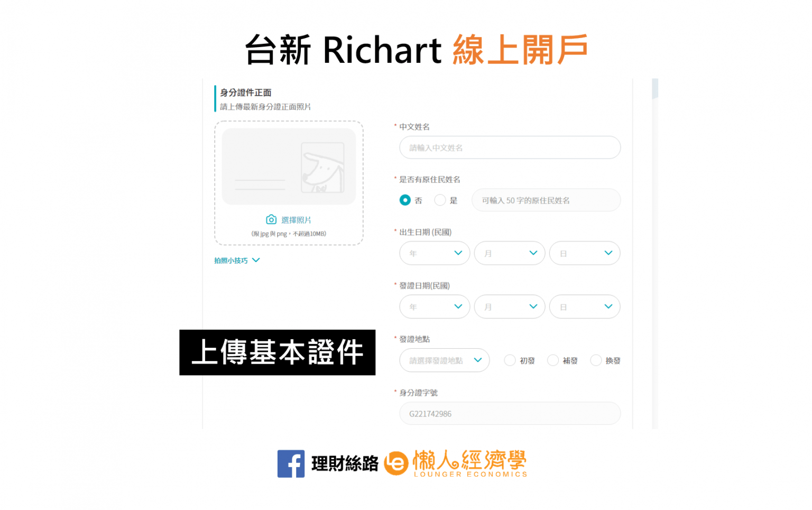The height and width of the screenshot is (510, 812).
Task: Open the birth date day dropdown
Action: [585, 253]
